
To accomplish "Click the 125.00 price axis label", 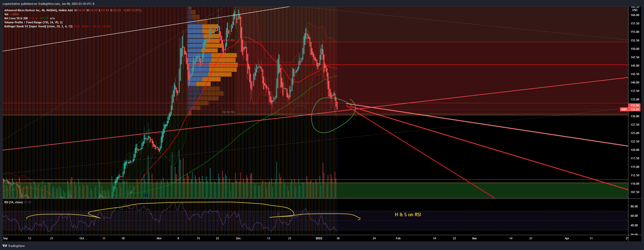I will tap(635, 133).
